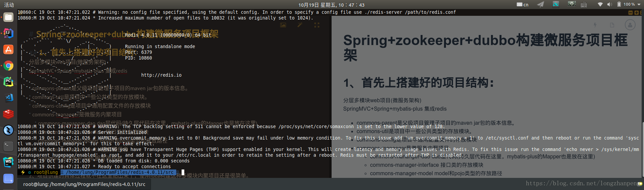Click the SpringMVC+Spring+mybatis-plus 集成redis preview line

coord(395,109)
